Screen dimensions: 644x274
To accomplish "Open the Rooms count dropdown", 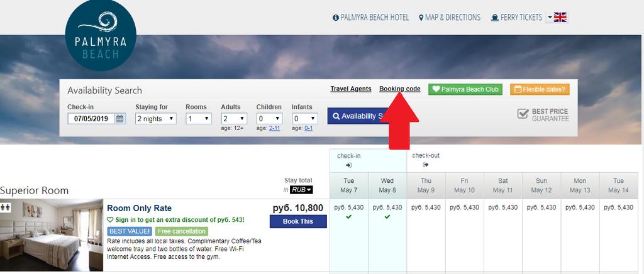I will (198, 118).
